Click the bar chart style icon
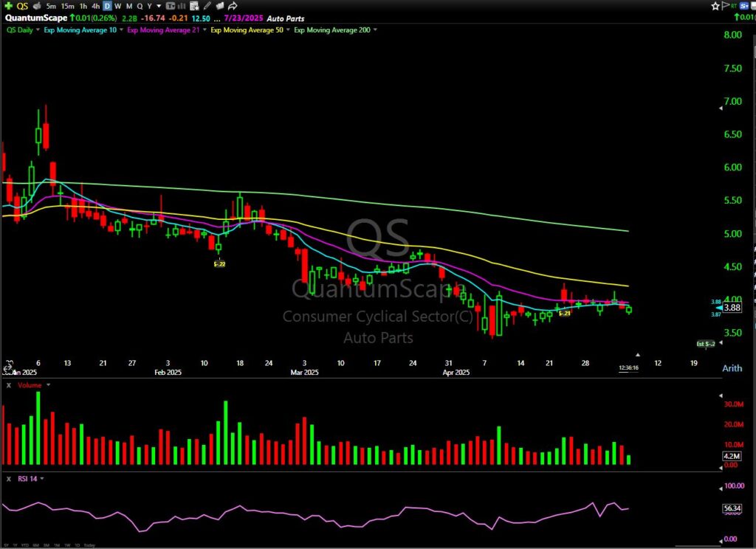The image size is (756, 549). coord(182,6)
